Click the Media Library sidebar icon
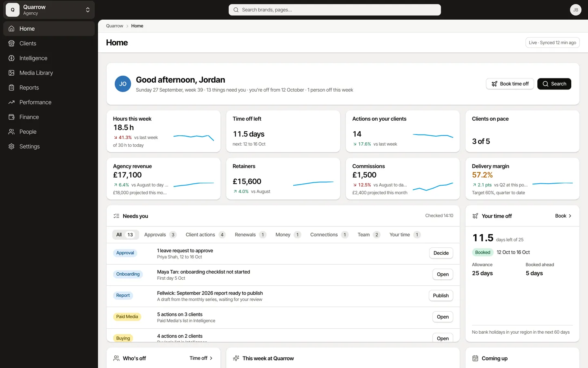Screen dimensions: 588x368 click(11, 73)
